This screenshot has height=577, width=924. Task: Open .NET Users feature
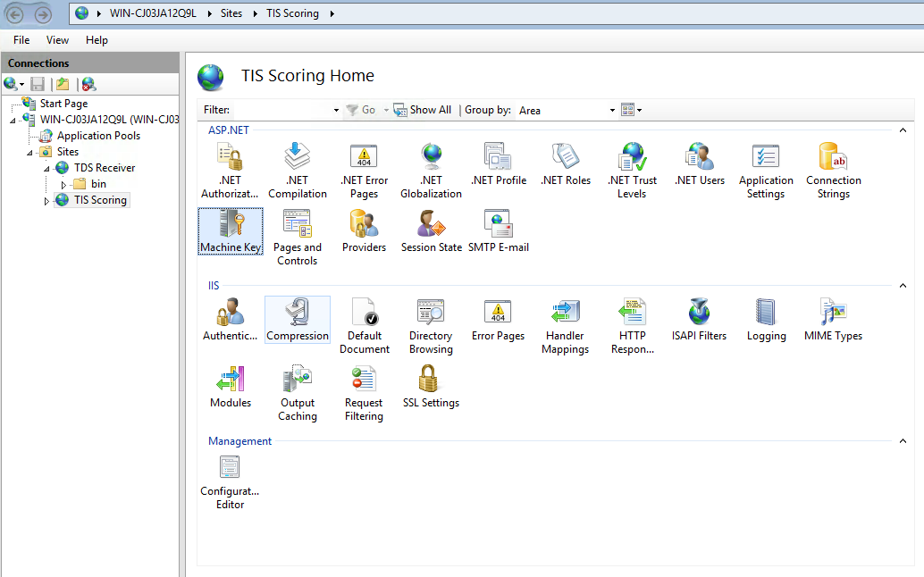[x=700, y=164]
